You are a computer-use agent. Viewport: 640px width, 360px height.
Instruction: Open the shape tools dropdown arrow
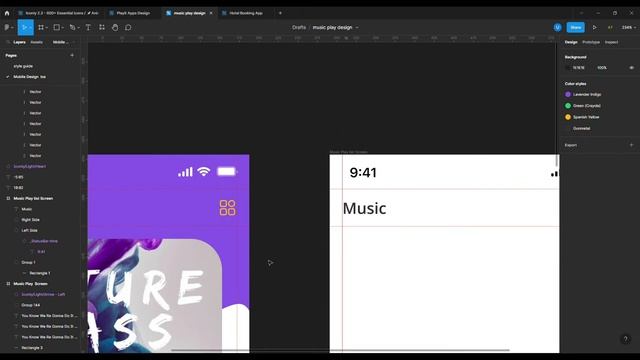[63, 27]
